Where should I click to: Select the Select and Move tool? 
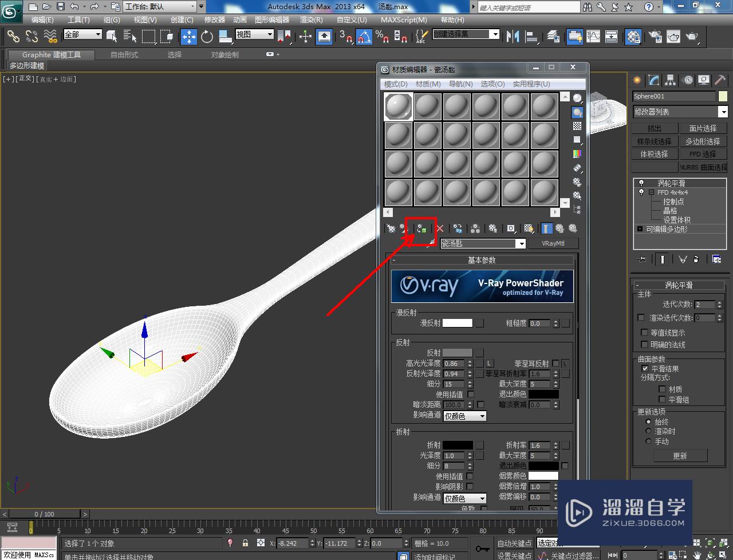pos(188,37)
